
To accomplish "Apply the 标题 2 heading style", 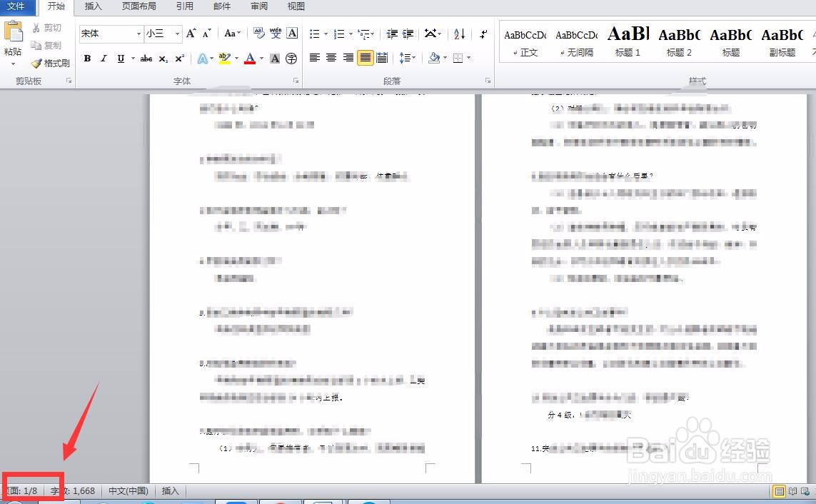I will (679, 43).
